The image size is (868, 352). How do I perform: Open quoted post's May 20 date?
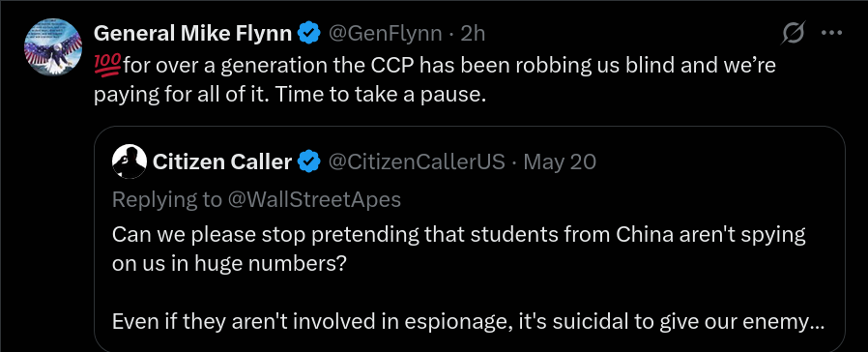pyautogui.click(x=560, y=162)
